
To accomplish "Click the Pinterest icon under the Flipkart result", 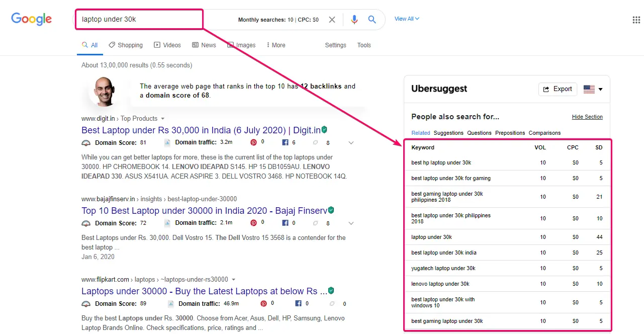I will point(263,303).
